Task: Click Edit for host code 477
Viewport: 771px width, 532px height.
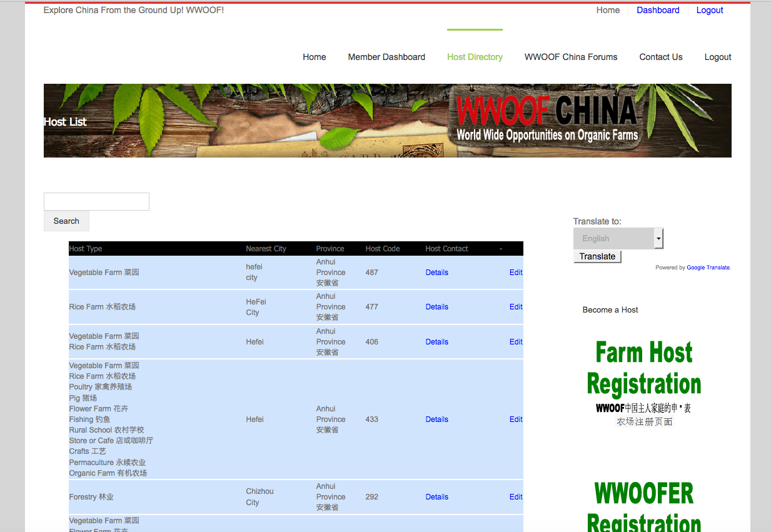Action: tap(516, 307)
